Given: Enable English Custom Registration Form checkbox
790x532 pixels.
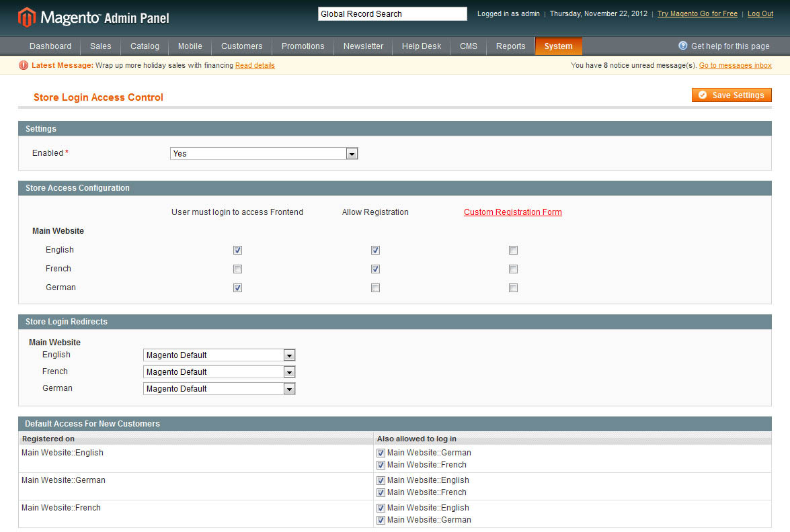Looking at the screenshot, I should tap(514, 250).
